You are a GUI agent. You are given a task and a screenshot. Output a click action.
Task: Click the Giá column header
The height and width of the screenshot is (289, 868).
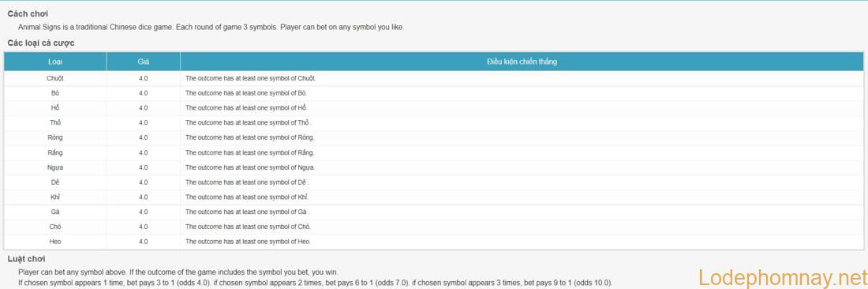(143, 62)
